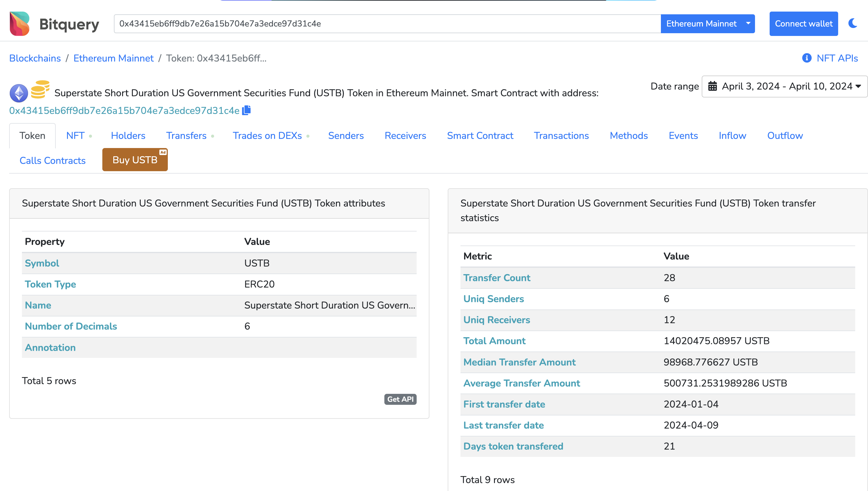
Task: Open the Outflow tab
Action: pyautogui.click(x=785, y=136)
